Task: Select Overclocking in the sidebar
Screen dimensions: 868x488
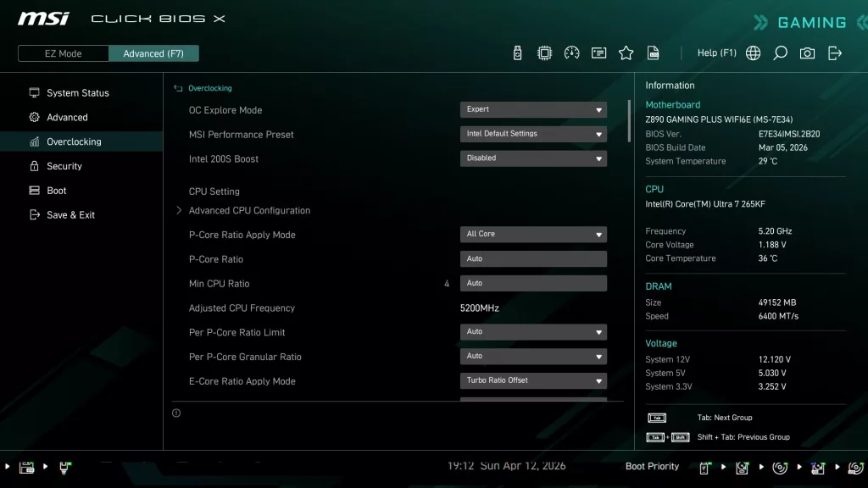Action: click(x=81, y=141)
